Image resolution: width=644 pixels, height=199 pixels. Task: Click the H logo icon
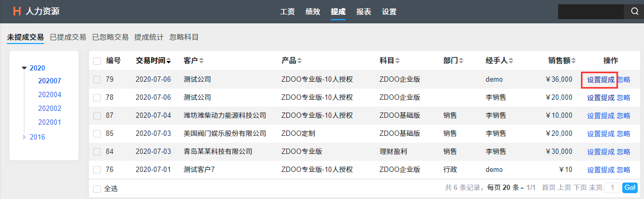(17, 12)
